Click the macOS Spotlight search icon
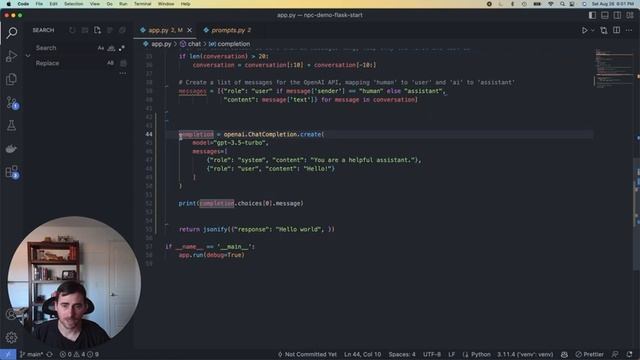 click(562, 4)
